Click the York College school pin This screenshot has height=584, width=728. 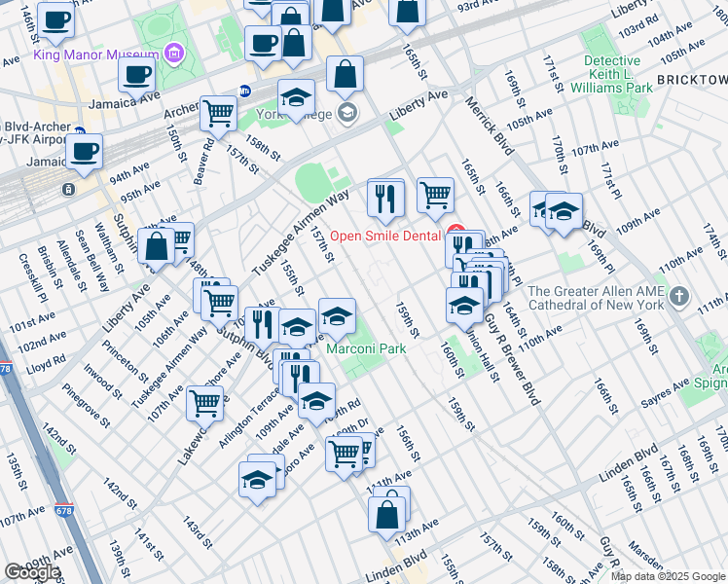pyautogui.click(x=346, y=114)
